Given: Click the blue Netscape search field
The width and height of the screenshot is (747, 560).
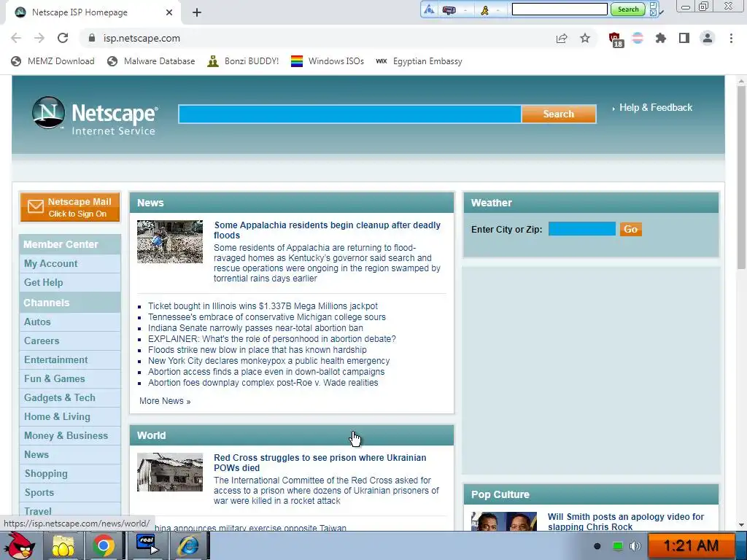Looking at the screenshot, I should tap(349, 114).
